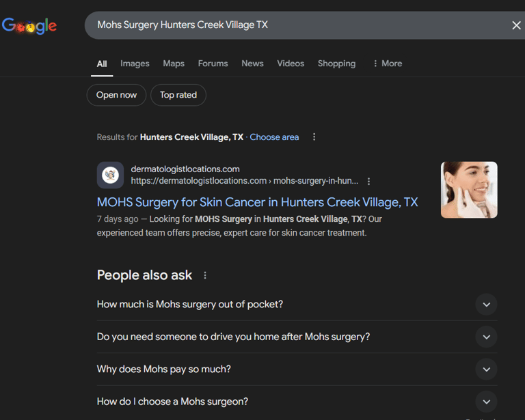Expand 'How much is Mohs surgery out of pocket?'
The height and width of the screenshot is (420, 525).
click(x=297, y=305)
